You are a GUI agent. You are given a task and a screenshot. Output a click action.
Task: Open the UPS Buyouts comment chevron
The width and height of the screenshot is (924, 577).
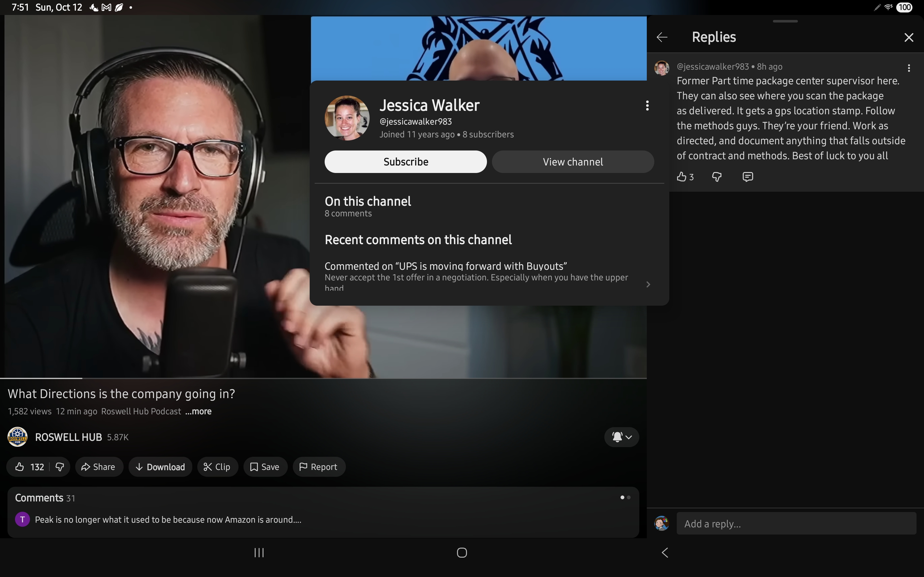tap(648, 284)
